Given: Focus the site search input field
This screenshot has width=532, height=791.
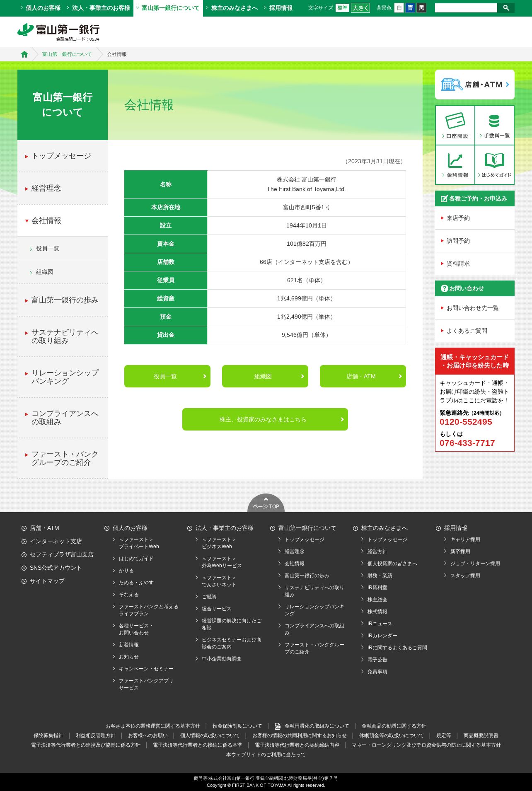Looking at the screenshot, I should [466, 8].
